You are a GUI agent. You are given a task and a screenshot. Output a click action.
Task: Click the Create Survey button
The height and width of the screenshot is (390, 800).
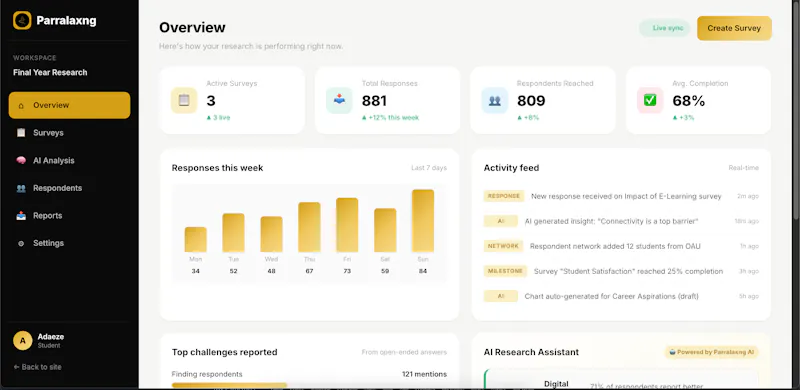pos(734,28)
